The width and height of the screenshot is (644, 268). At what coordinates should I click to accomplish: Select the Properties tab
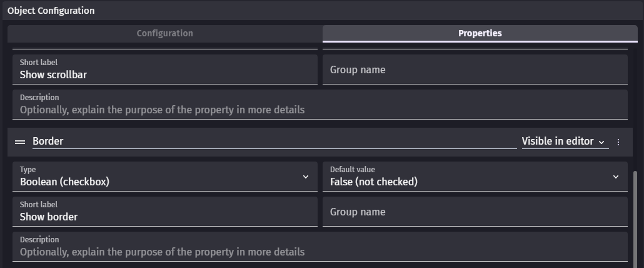(x=480, y=33)
